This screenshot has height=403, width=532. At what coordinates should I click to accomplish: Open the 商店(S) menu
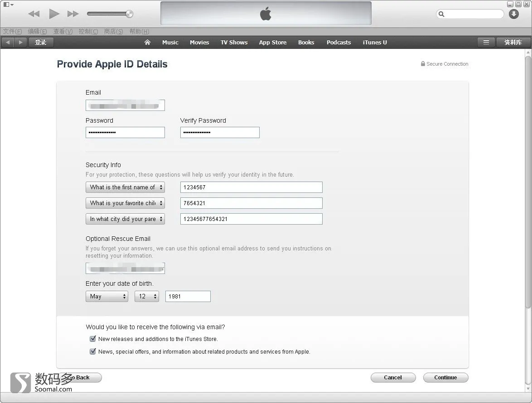113,32
